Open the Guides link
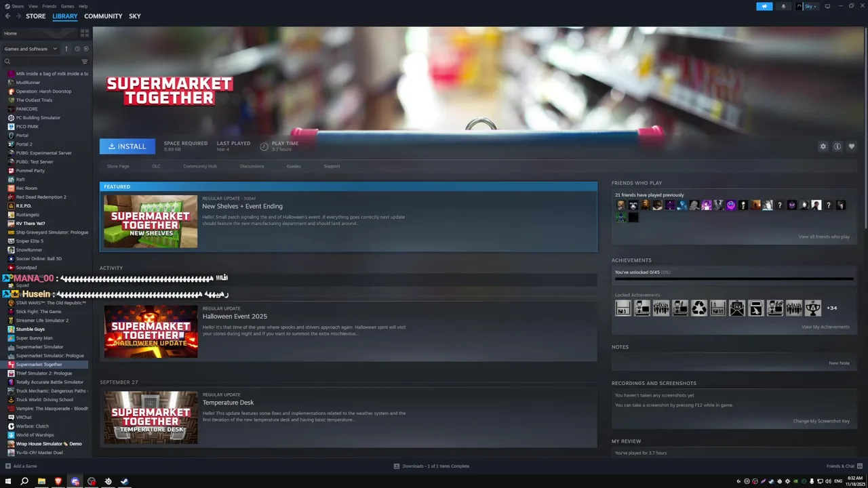Viewport: 868px width, 488px height. [294, 166]
